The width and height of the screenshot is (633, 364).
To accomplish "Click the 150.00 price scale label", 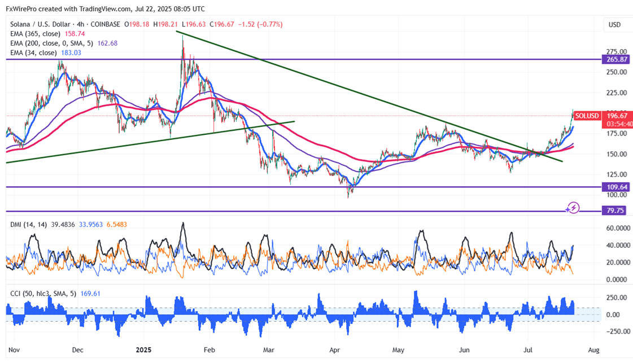I will 617,154.
